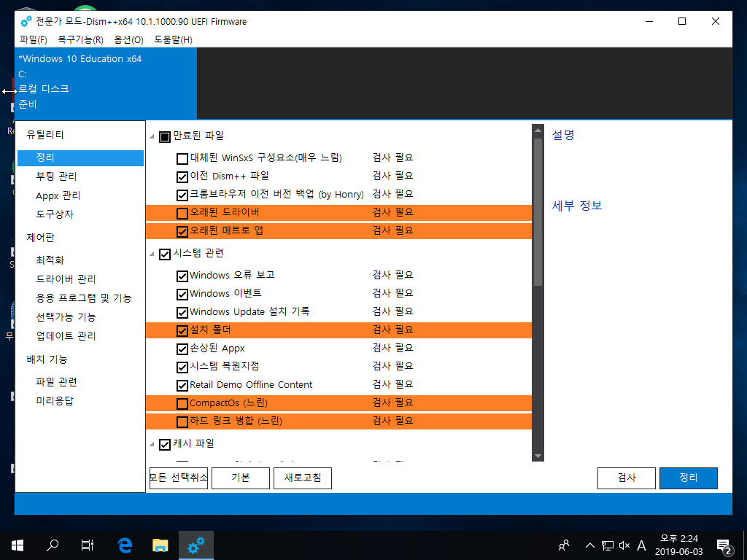Screen dimensions: 747x560
Task: Select the Windows 10 Education x64 image tile
Action: [x=106, y=83]
